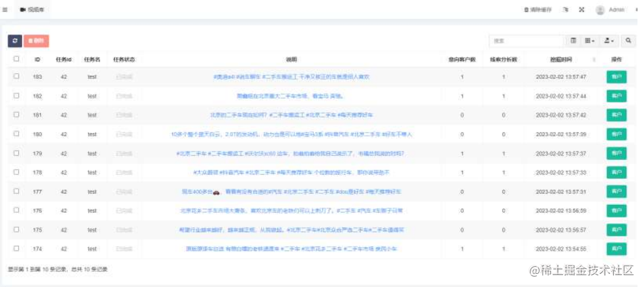Check the row checkbox for ID 175
The height and width of the screenshot is (287, 644).
(16, 229)
